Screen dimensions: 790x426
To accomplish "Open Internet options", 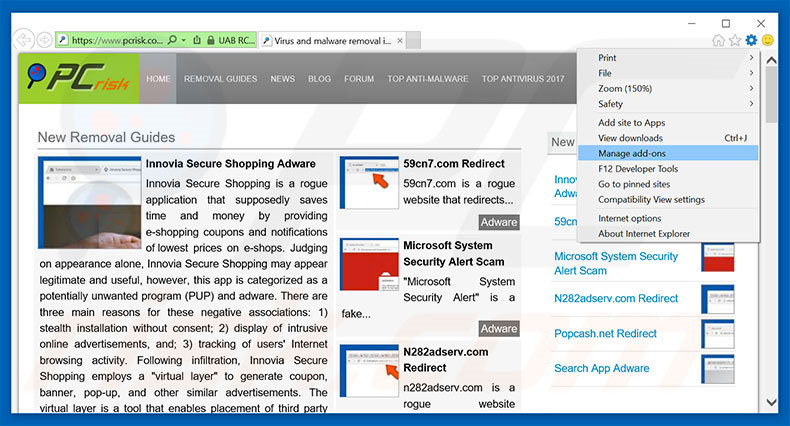I will (668, 218).
